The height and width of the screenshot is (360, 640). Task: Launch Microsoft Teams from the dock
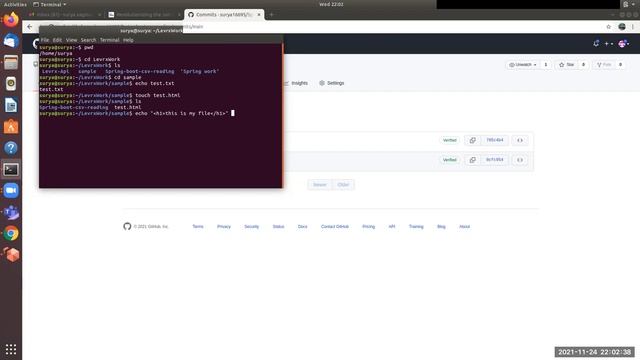(x=11, y=212)
